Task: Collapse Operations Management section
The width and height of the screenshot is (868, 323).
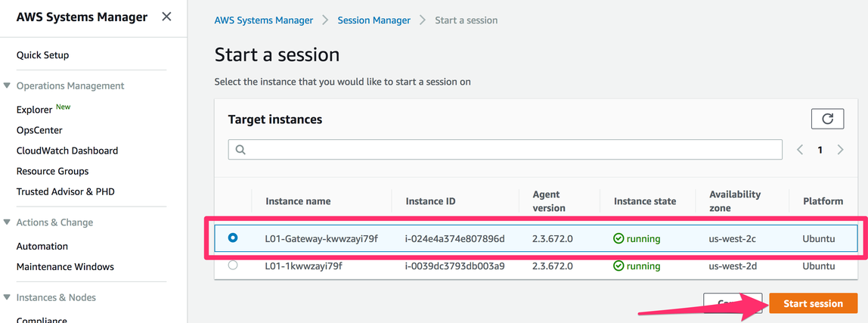Action: point(7,85)
